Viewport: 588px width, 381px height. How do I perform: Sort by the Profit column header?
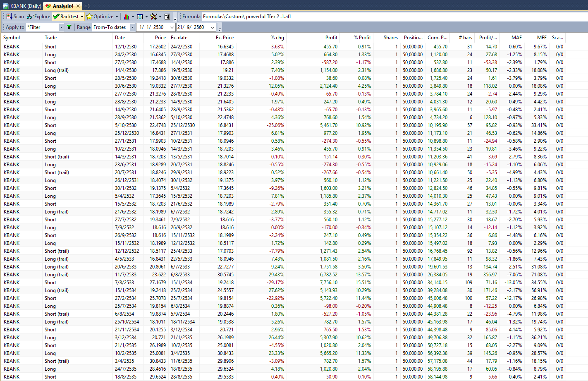331,38
